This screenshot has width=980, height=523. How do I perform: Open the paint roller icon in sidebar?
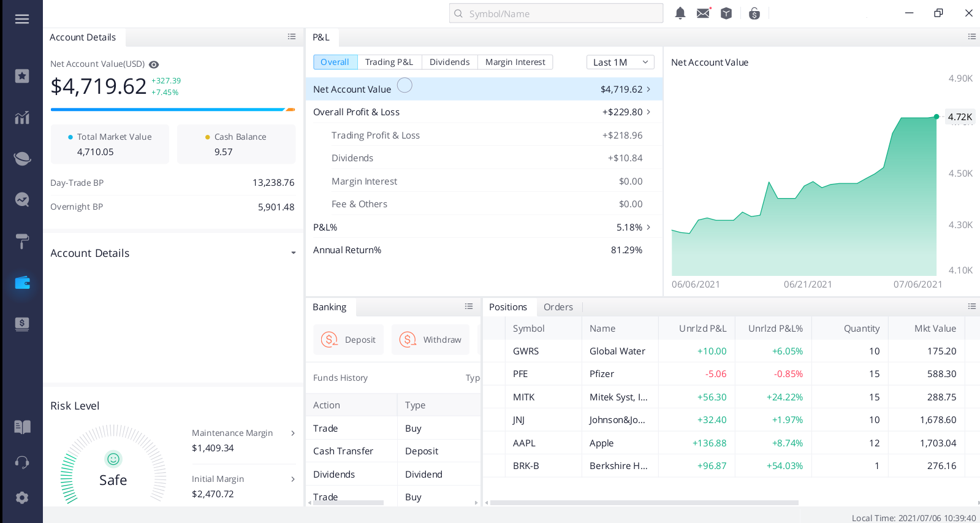(22, 241)
